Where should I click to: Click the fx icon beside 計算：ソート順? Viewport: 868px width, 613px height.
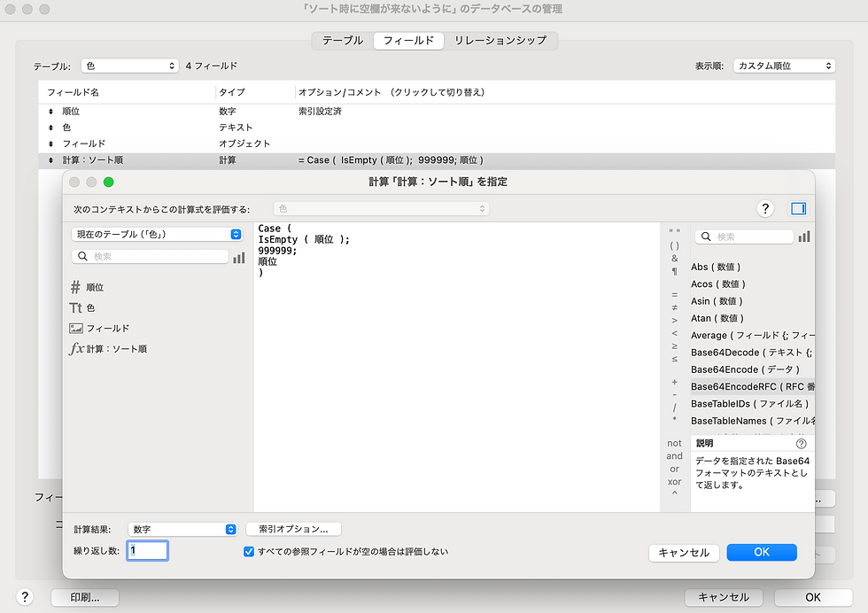tap(76, 349)
